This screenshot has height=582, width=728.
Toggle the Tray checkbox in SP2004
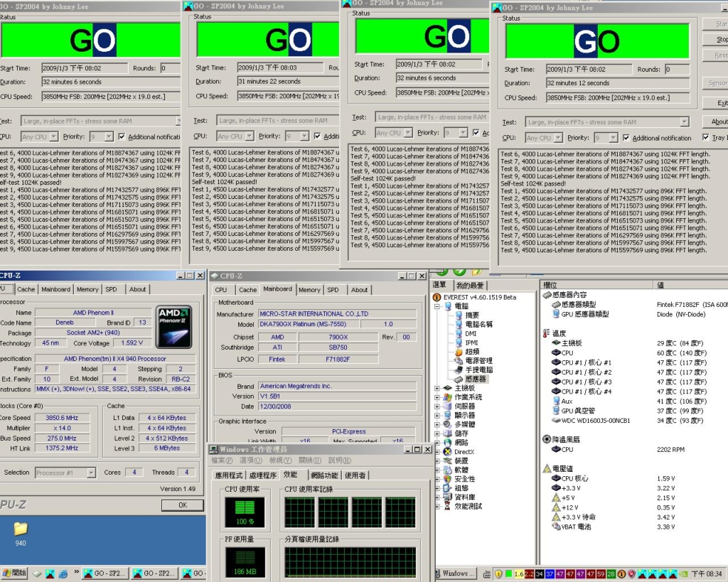coord(706,137)
